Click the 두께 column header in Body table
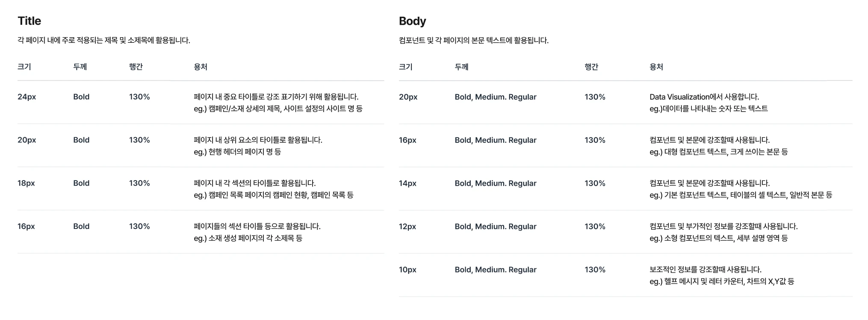The height and width of the screenshot is (320, 868). [461, 67]
